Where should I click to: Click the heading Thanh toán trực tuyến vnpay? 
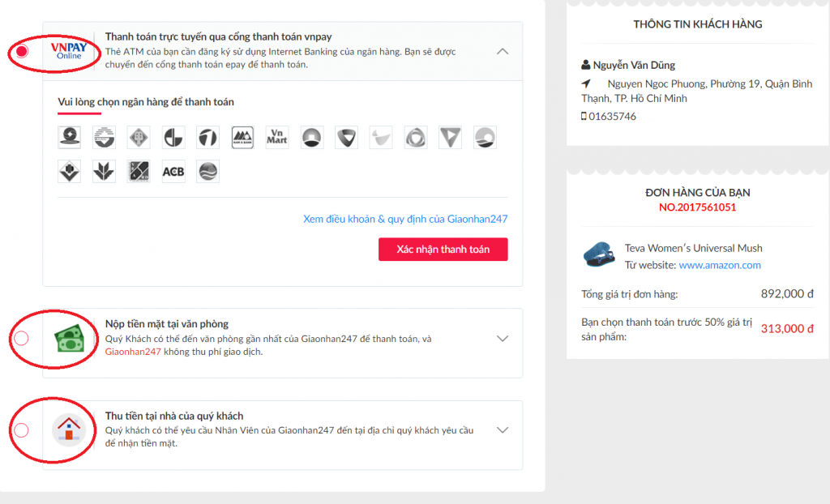pos(219,36)
